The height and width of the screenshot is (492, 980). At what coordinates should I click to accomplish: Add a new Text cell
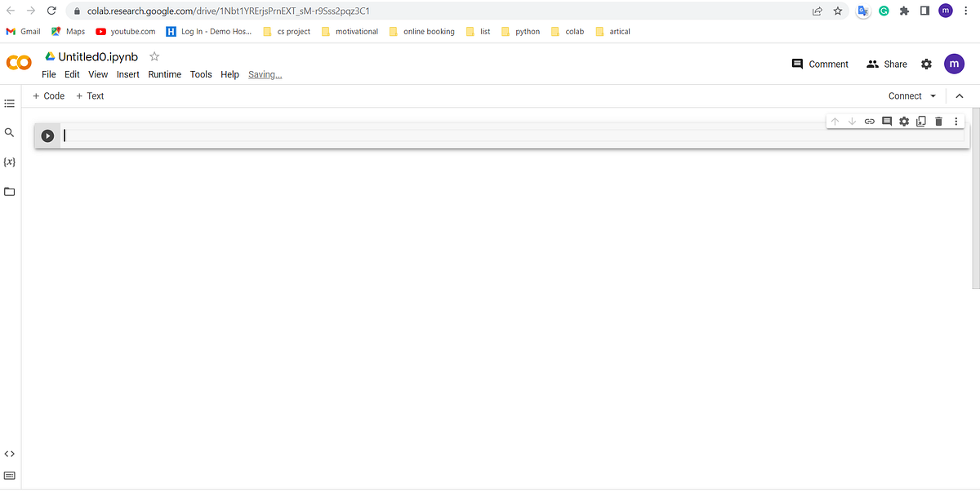[90, 96]
